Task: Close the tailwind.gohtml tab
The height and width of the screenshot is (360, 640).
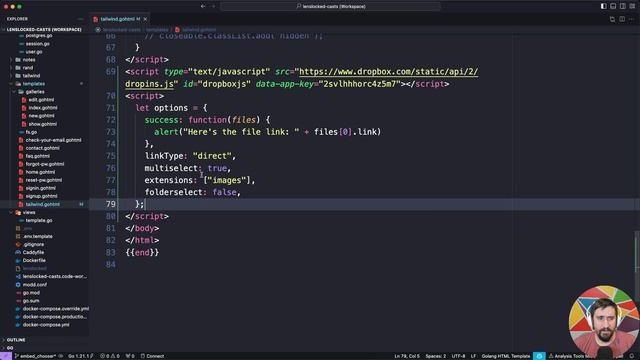Action: click(x=145, y=19)
